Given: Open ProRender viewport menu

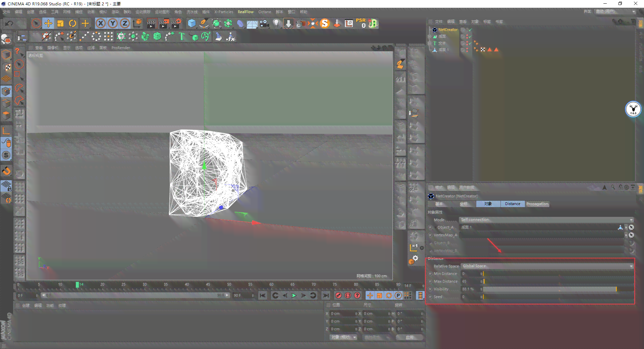Looking at the screenshot, I should pyautogui.click(x=120, y=48).
